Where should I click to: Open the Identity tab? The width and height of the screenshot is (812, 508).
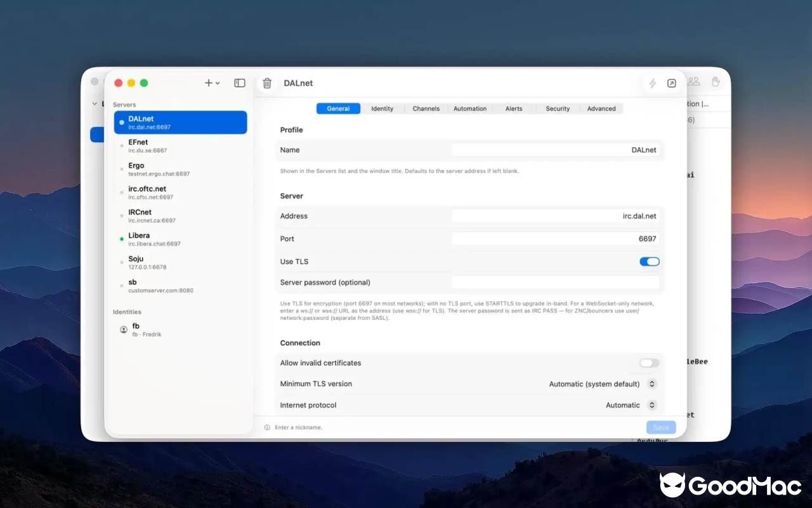[383, 109]
